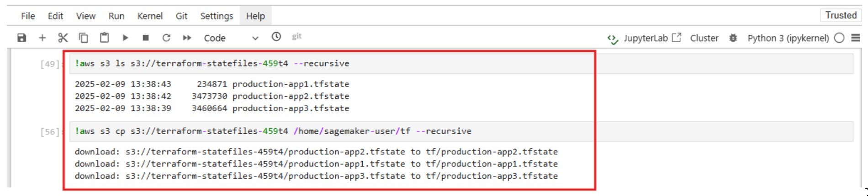Open the cell type Code dropdown
The height and width of the screenshot is (196, 868).
click(x=231, y=38)
